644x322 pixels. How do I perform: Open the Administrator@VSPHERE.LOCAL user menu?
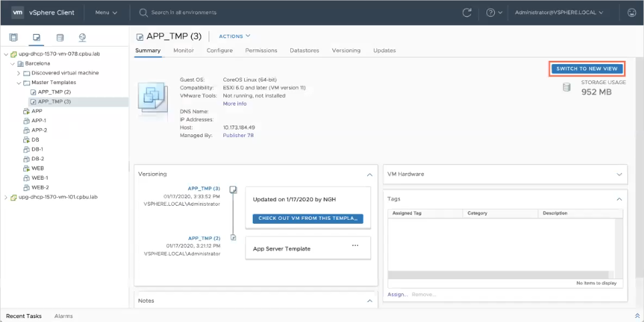pos(559,13)
